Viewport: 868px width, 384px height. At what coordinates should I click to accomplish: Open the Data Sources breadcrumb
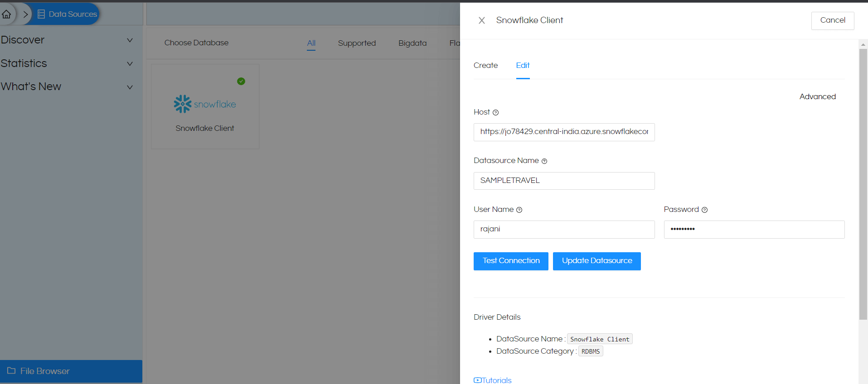coord(67,14)
